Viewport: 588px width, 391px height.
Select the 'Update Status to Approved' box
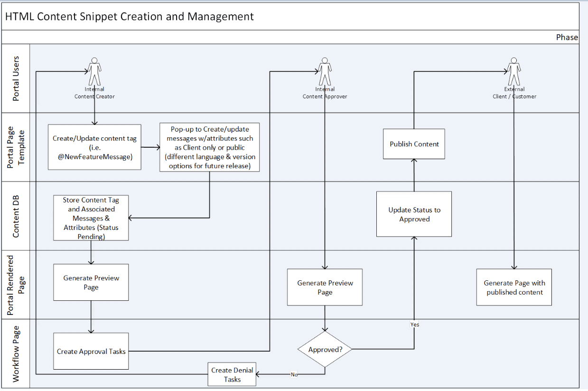pyautogui.click(x=414, y=214)
